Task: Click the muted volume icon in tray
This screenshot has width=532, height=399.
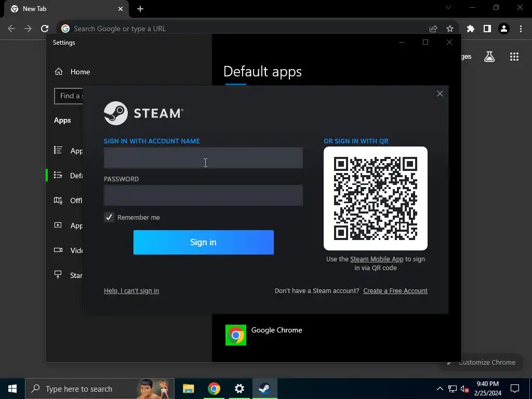Action: click(x=465, y=389)
